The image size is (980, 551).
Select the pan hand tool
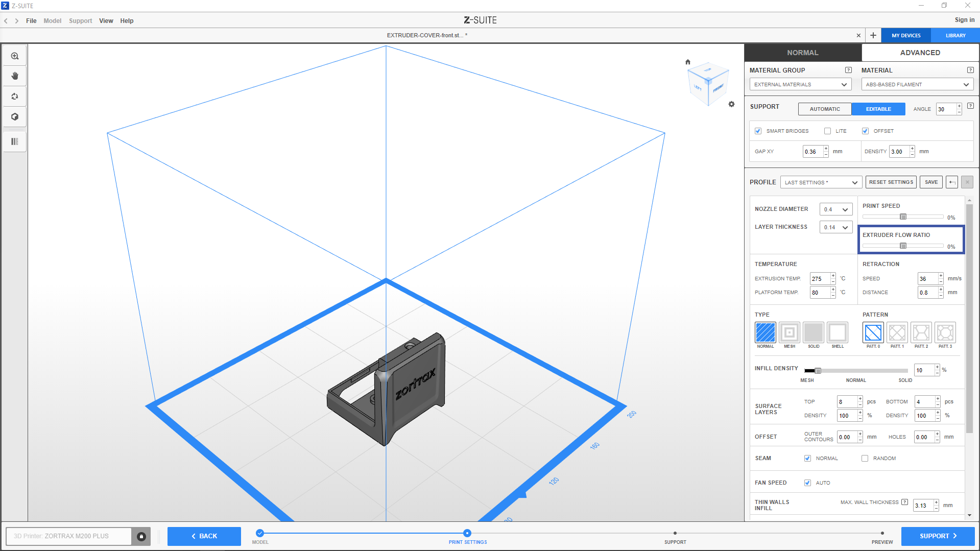[x=15, y=76]
